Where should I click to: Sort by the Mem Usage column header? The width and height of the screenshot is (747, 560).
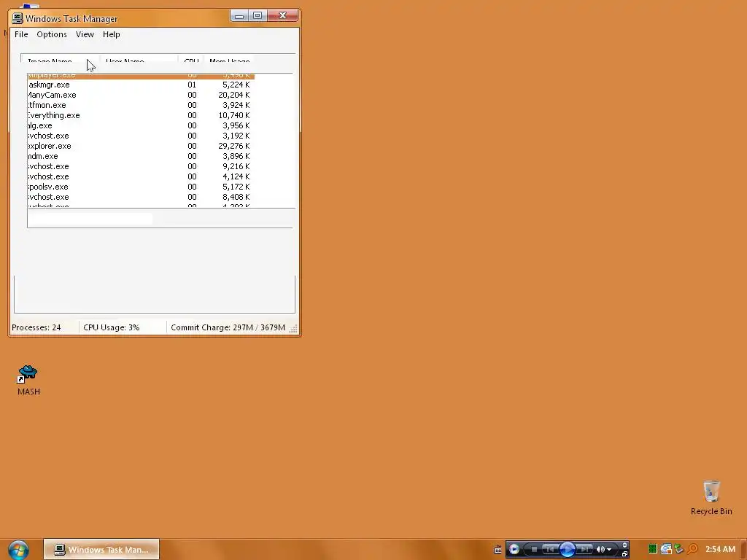tap(230, 60)
